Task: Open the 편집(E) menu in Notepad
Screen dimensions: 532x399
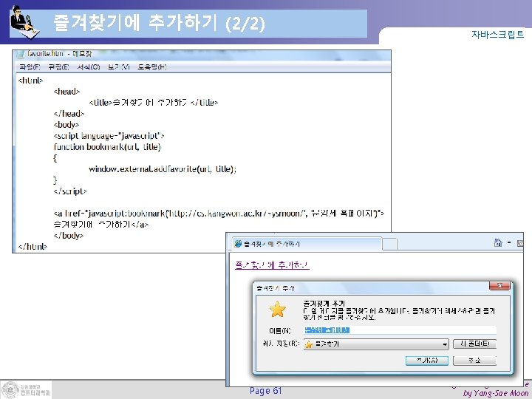Action: tap(58, 66)
